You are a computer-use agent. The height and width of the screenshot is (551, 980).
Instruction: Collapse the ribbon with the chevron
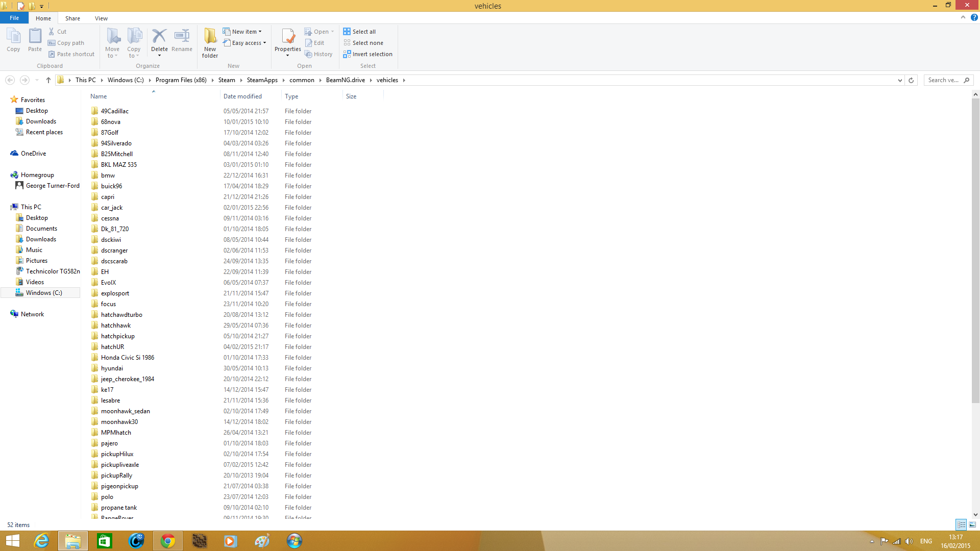pyautogui.click(x=963, y=17)
